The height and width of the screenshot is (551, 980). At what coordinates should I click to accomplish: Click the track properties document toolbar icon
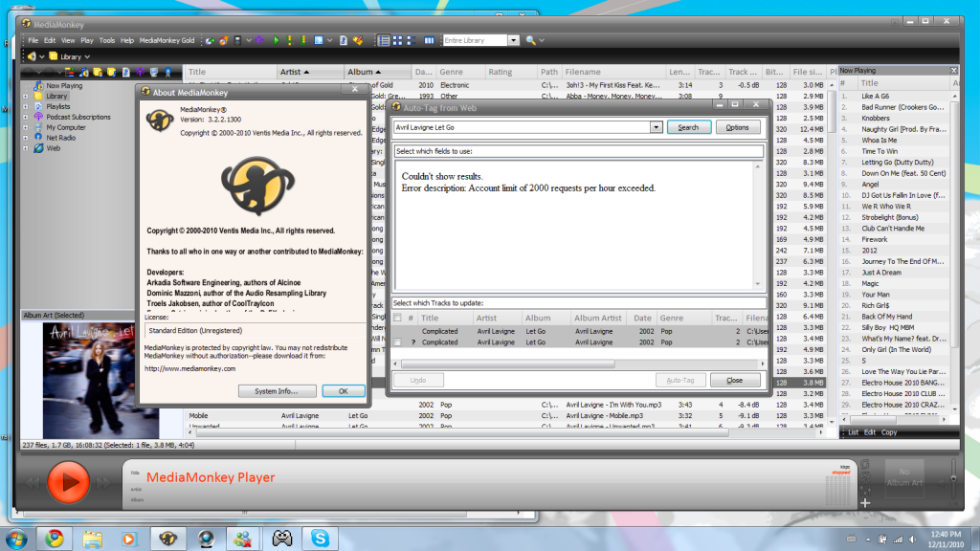[x=344, y=40]
